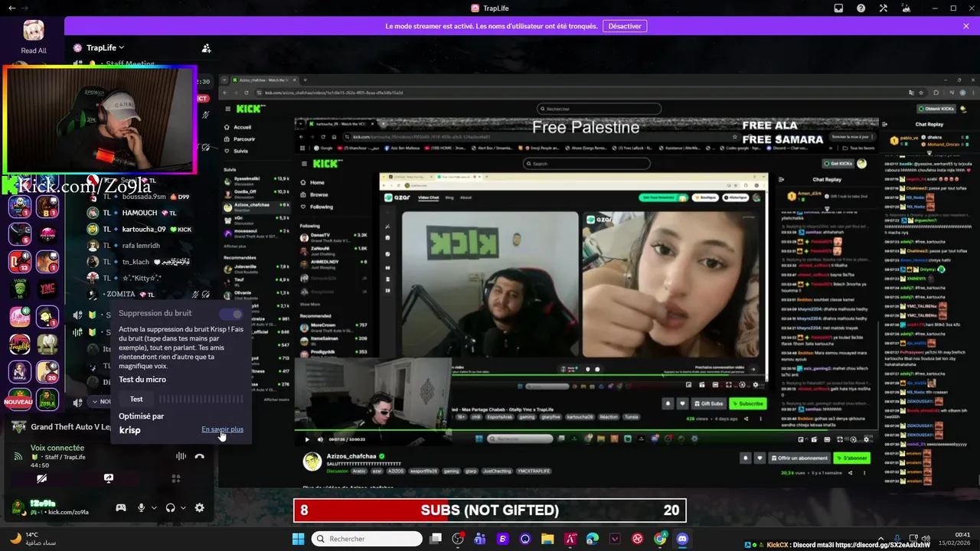Click Désactiver in streamer mode banner
This screenshot has height=551, width=980.
click(625, 26)
